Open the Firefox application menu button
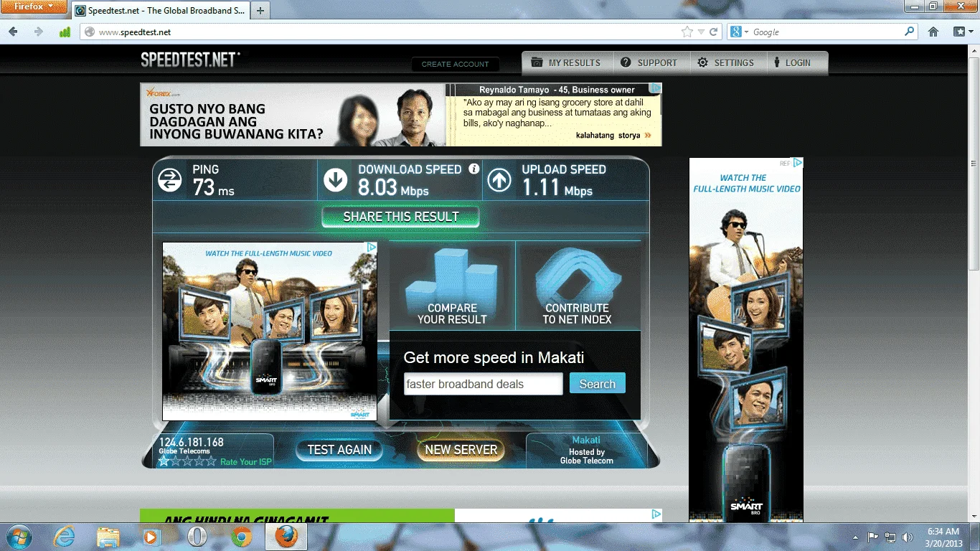 coord(34,6)
